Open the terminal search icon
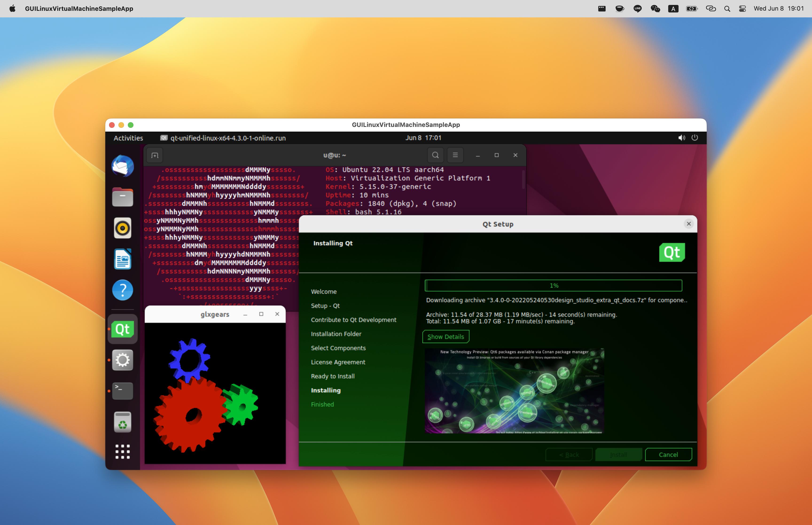Viewport: 812px width, 525px height. click(435, 155)
